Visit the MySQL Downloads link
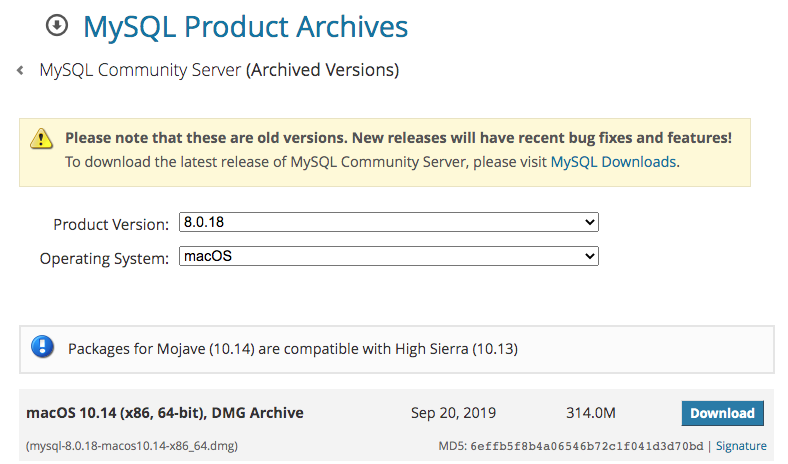 [x=613, y=161]
